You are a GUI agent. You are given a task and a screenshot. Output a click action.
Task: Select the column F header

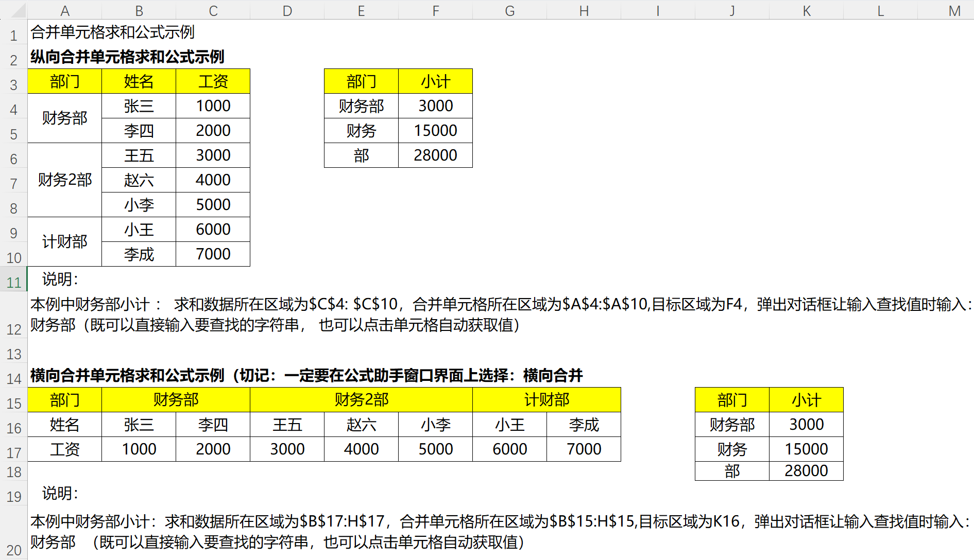click(x=436, y=10)
